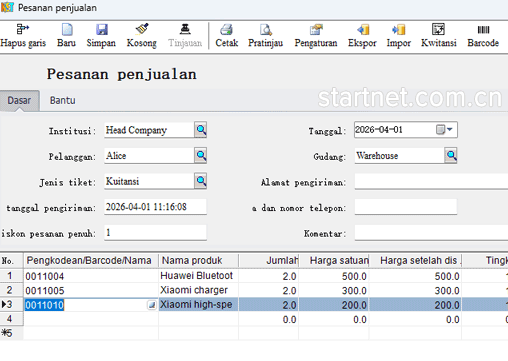The height and width of the screenshot is (361, 508).
Task: Click unit price 300.0 in Harga satuan
Action: click(x=334, y=290)
